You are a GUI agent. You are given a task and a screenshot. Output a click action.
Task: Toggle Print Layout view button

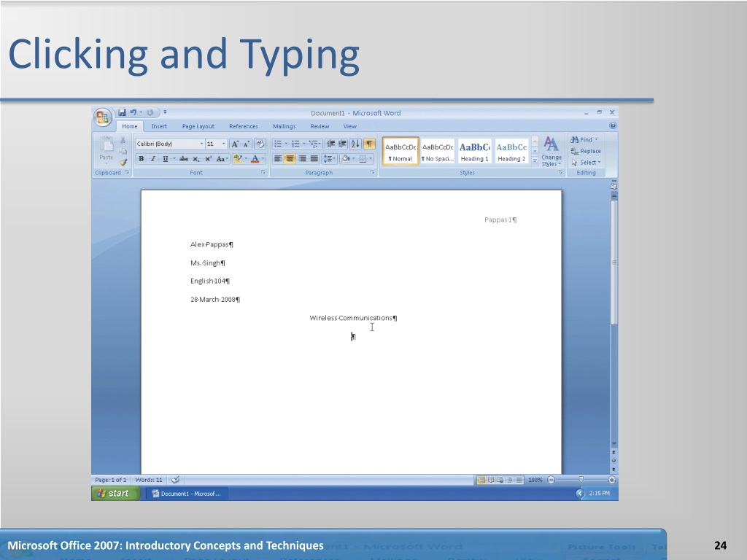[x=481, y=480]
